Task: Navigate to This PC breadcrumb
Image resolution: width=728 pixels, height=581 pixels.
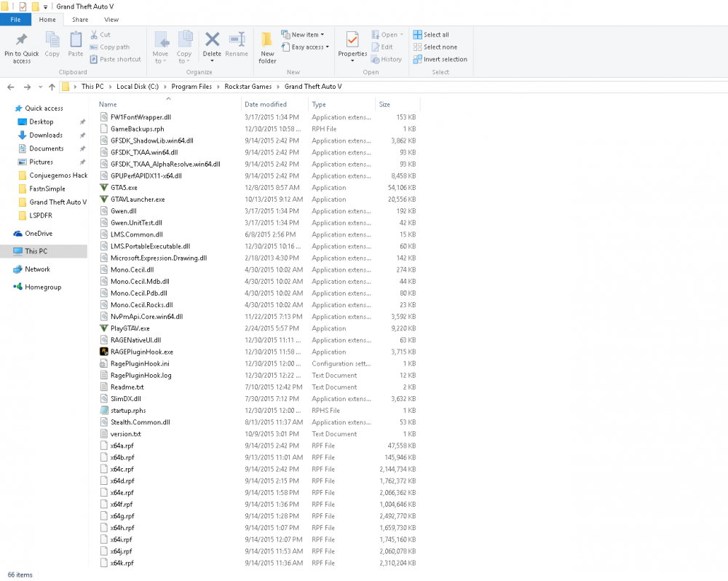Action: click(92, 87)
